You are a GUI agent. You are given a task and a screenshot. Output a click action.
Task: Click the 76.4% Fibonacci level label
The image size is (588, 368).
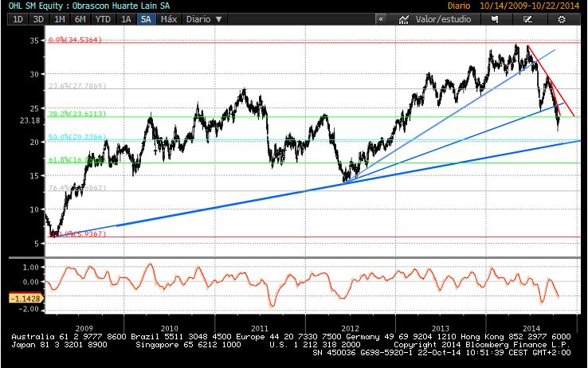point(77,188)
